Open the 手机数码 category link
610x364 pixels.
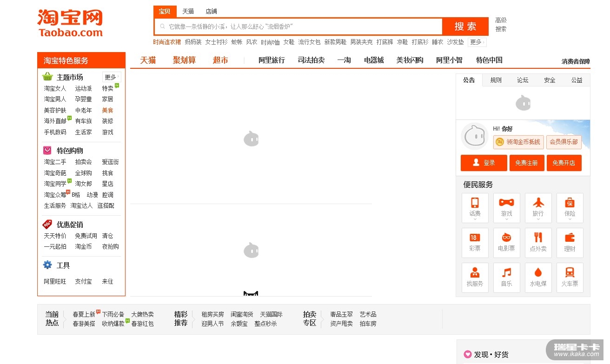55,132
